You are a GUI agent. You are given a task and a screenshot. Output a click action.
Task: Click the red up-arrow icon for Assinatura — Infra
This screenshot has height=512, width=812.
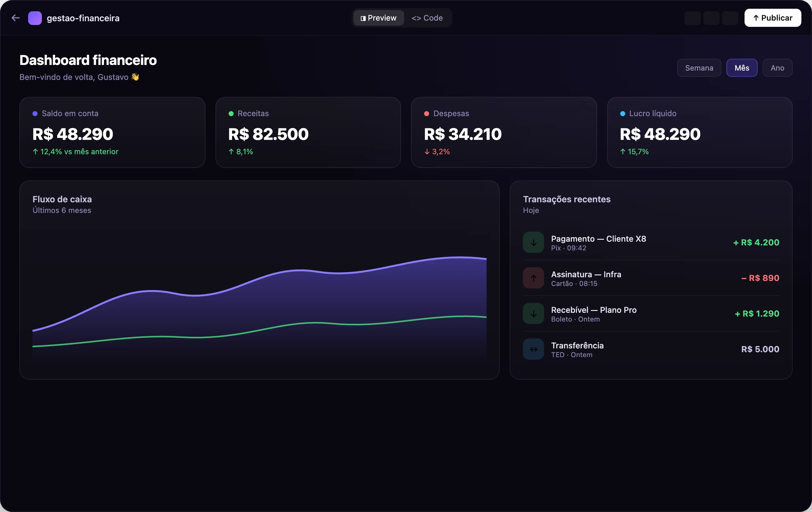(533, 278)
